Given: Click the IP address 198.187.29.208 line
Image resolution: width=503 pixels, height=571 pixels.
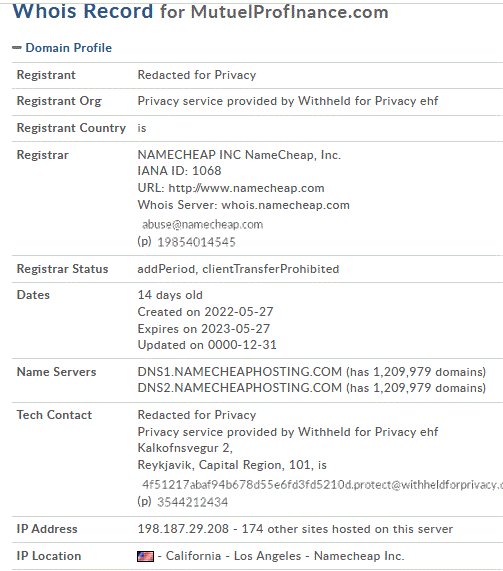Looking at the screenshot, I should (x=295, y=529).
